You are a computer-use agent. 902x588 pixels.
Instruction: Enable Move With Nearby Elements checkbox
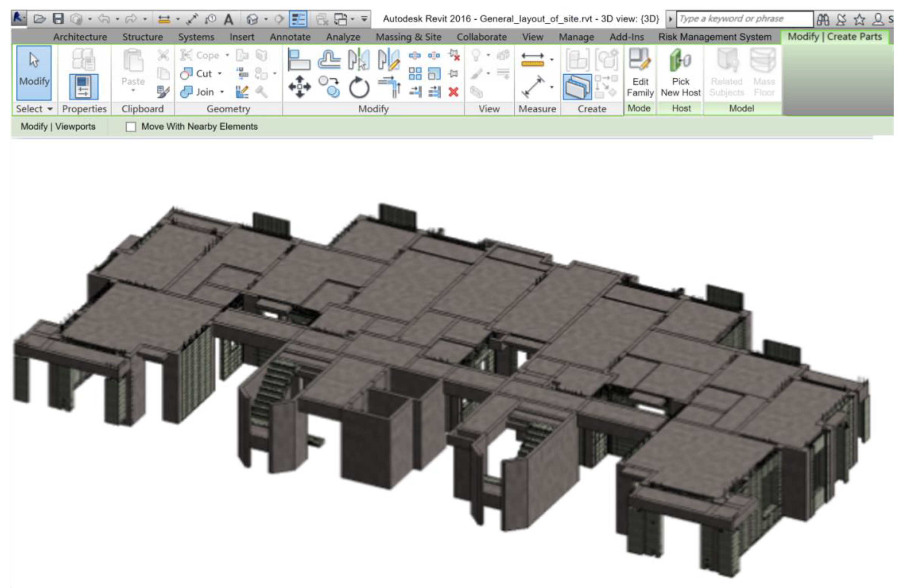click(x=131, y=127)
